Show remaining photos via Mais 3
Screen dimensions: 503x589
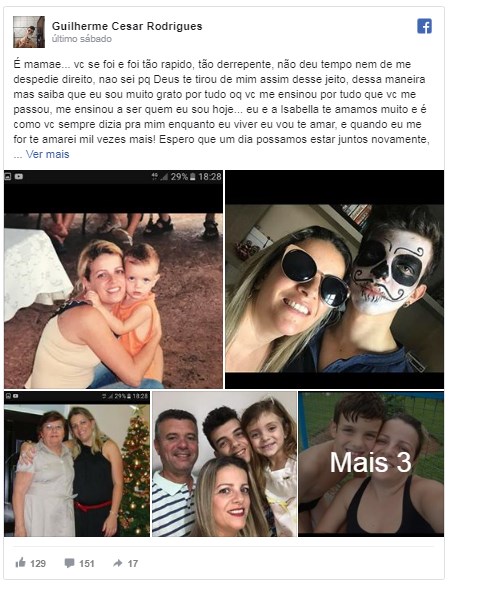tap(371, 464)
